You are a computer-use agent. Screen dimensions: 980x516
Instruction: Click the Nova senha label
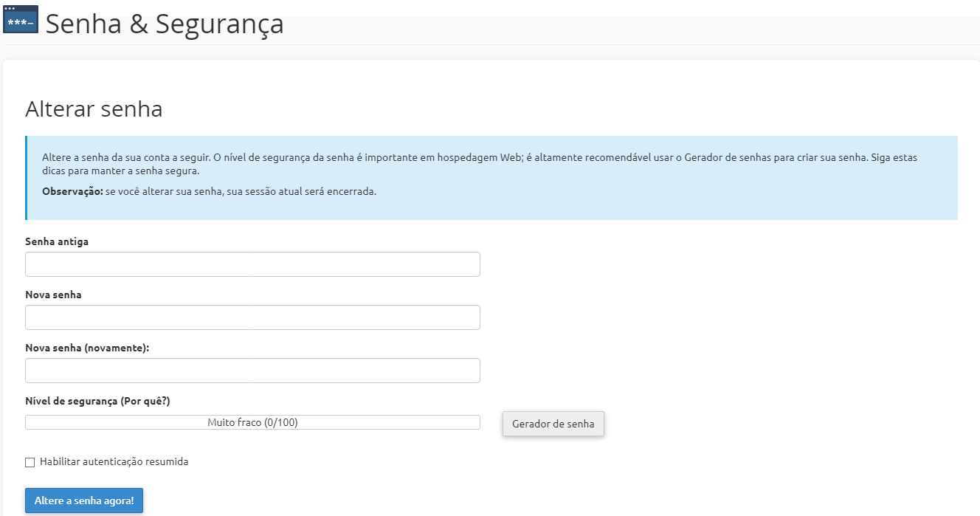[x=53, y=295]
